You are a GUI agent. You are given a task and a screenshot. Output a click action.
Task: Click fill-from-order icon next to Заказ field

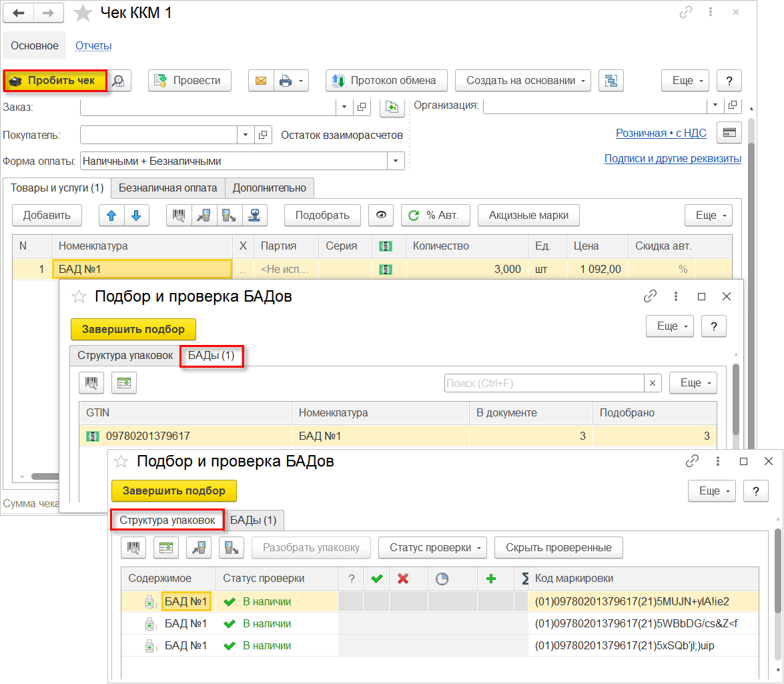392,107
